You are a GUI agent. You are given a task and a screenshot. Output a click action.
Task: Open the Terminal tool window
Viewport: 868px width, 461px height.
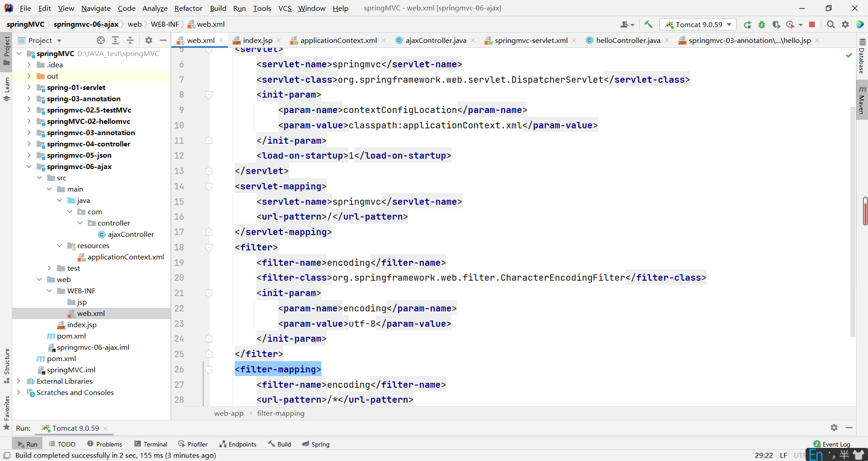pos(151,444)
